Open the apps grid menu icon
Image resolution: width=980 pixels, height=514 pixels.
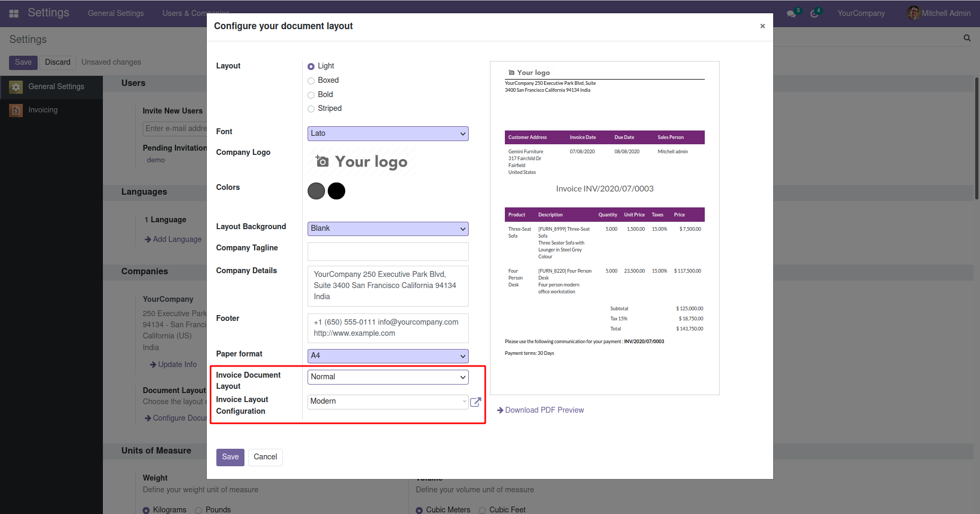pyautogui.click(x=14, y=13)
